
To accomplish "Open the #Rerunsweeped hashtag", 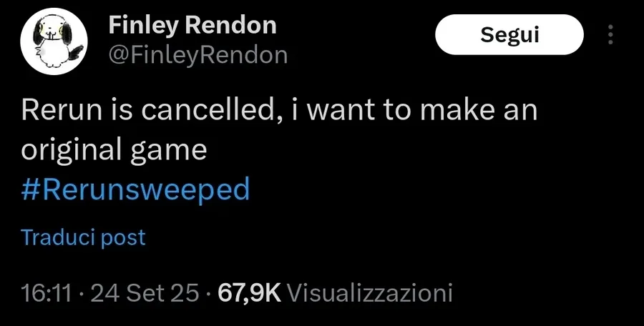I will pos(135,190).
